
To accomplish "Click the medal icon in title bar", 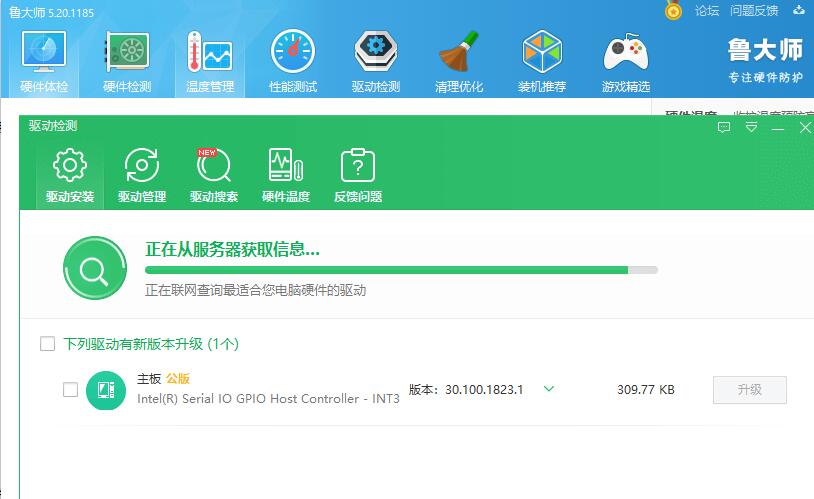I will coord(673,10).
